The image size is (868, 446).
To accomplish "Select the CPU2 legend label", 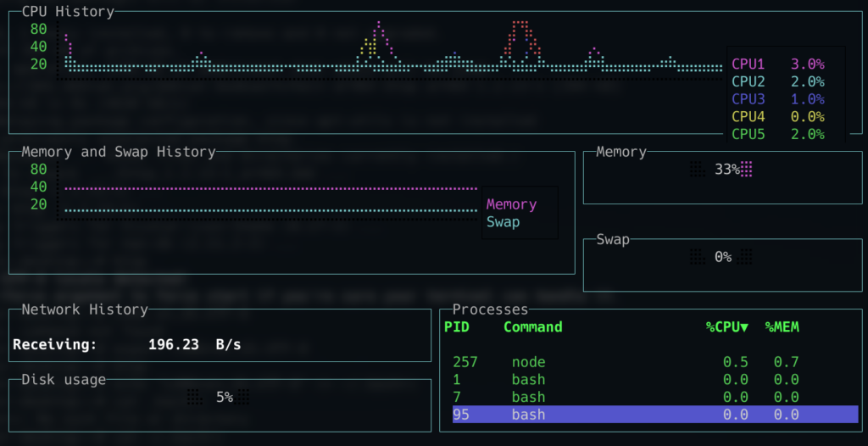I will click(x=748, y=81).
